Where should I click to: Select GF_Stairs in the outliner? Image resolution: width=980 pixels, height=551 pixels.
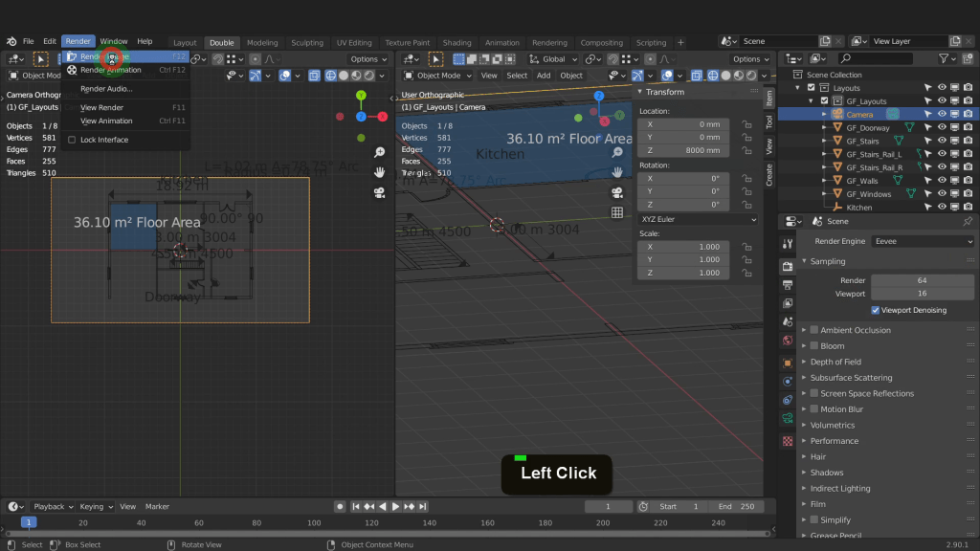(862, 141)
